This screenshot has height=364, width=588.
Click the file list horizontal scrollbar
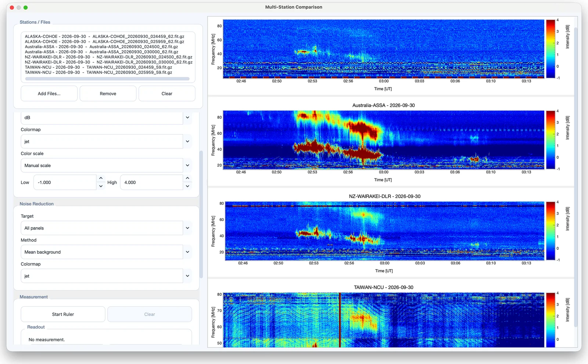tap(107, 79)
